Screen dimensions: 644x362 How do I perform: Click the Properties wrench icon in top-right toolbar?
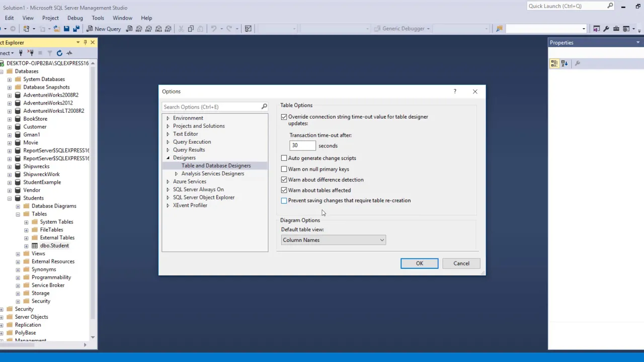pyautogui.click(x=606, y=29)
